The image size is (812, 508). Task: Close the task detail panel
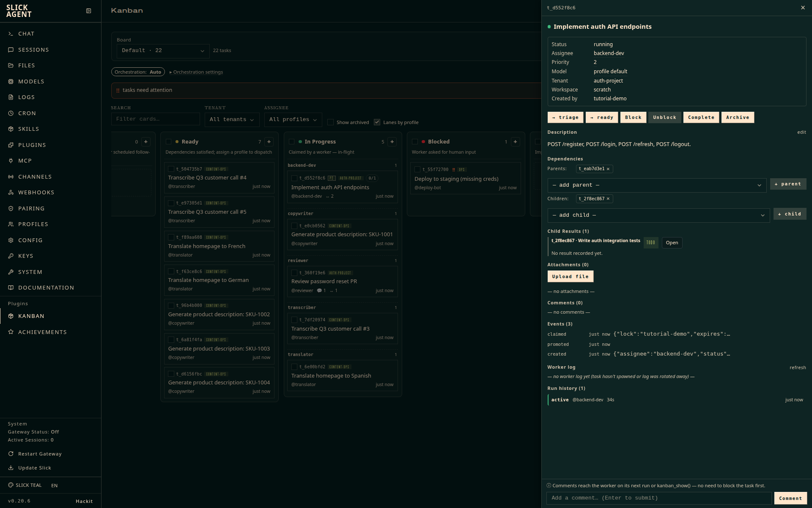(803, 8)
